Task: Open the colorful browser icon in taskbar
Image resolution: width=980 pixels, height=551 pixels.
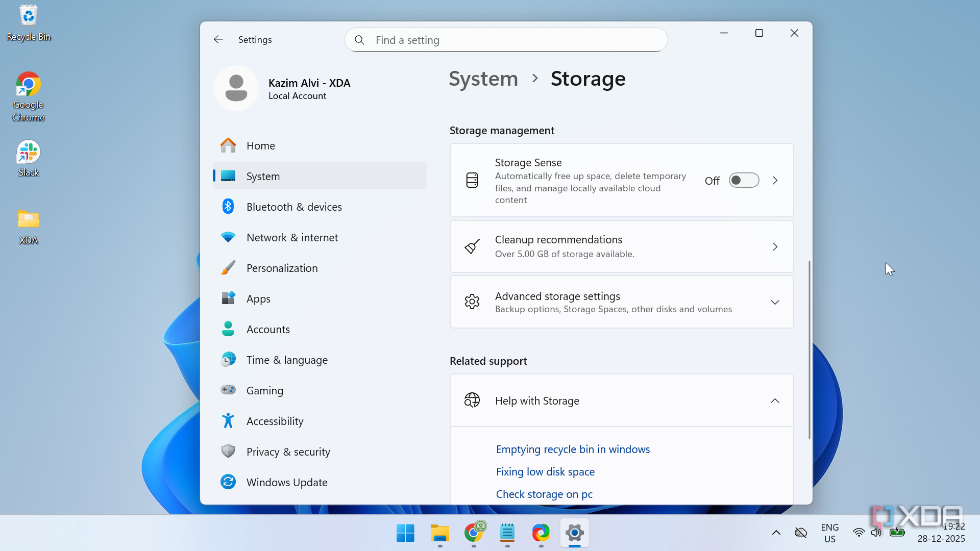Action: [541, 533]
